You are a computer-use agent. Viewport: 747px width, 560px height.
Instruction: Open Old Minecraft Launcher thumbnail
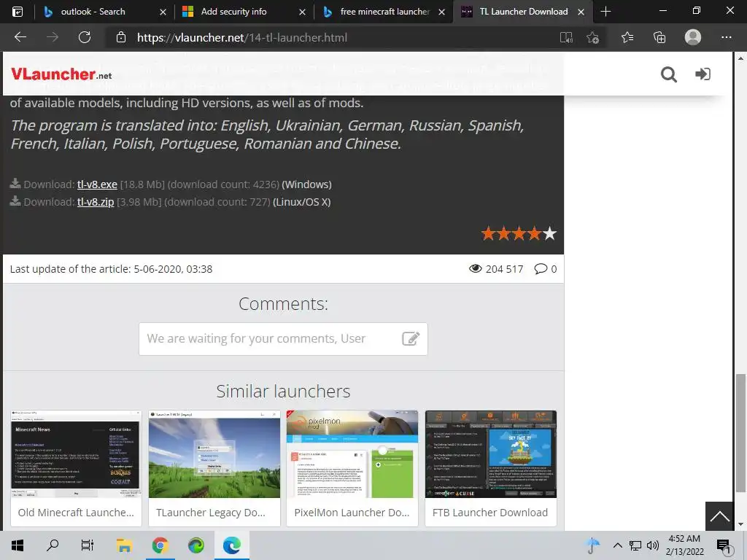coord(76,454)
